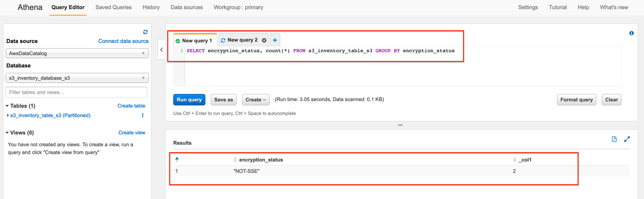
Task: Open the info icon near editor
Action: tap(631, 33)
